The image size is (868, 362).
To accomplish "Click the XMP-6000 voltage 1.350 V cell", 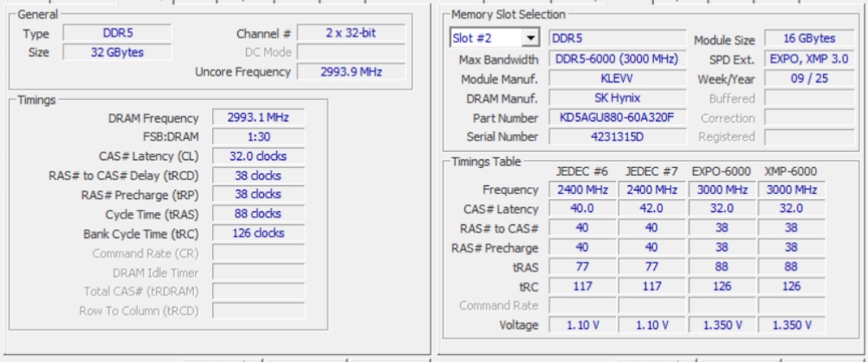I will point(790,325).
